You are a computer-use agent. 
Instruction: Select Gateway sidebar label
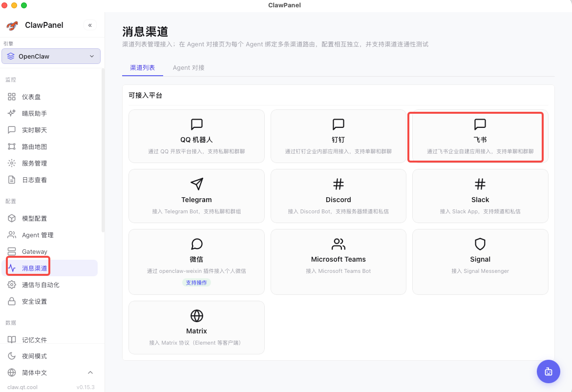click(x=35, y=251)
